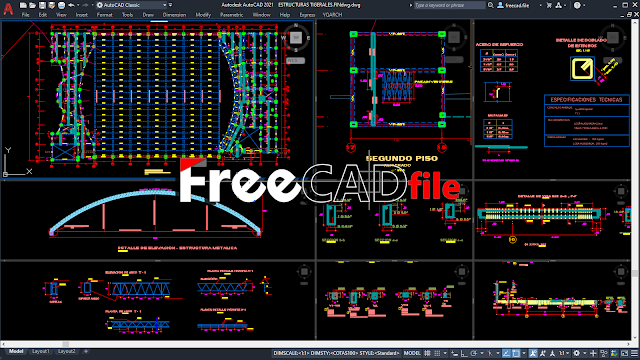Open the Autodesk App Store cart icon

tap(549, 5)
